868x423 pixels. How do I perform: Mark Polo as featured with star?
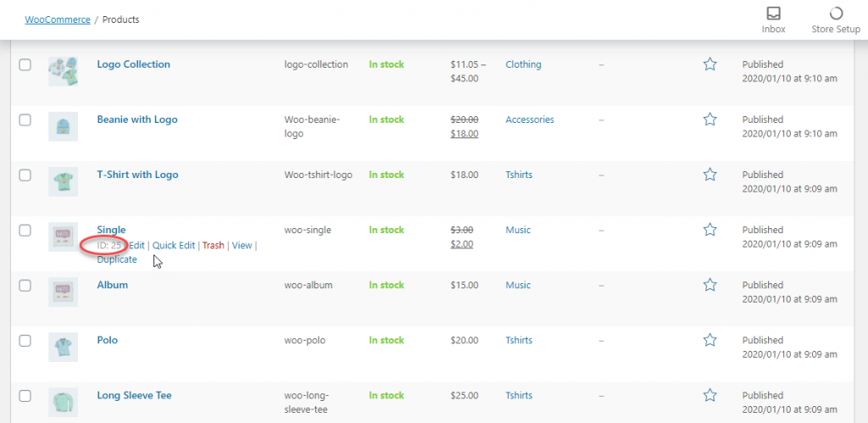click(x=709, y=340)
